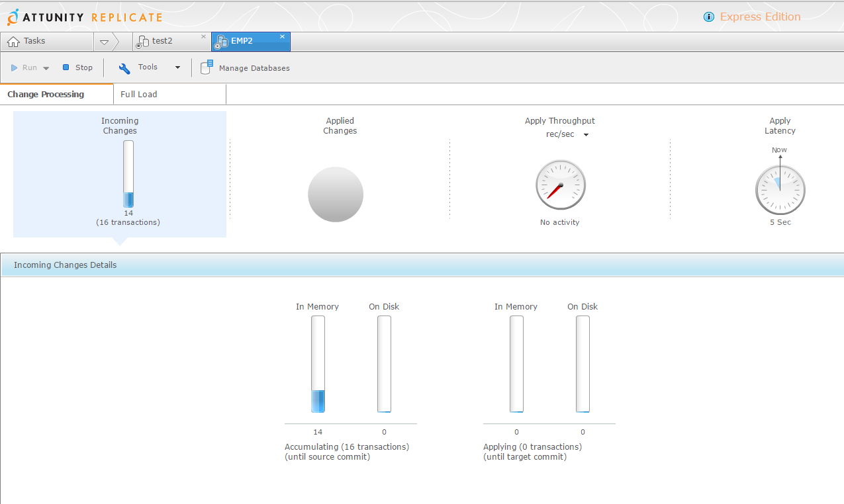Image resolution: width=844 pixels, height=504 pixels.
Task: Open the Run dropdown arrow
Action: (46, 68)
